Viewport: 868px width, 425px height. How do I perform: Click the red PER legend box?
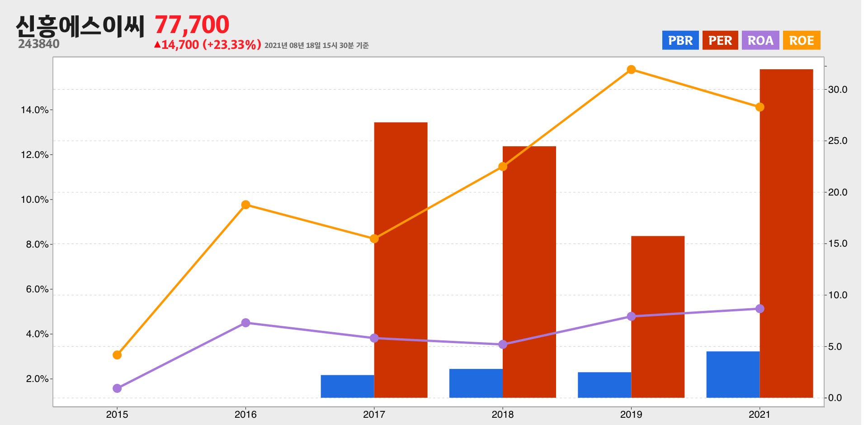(x=720, y=40)
